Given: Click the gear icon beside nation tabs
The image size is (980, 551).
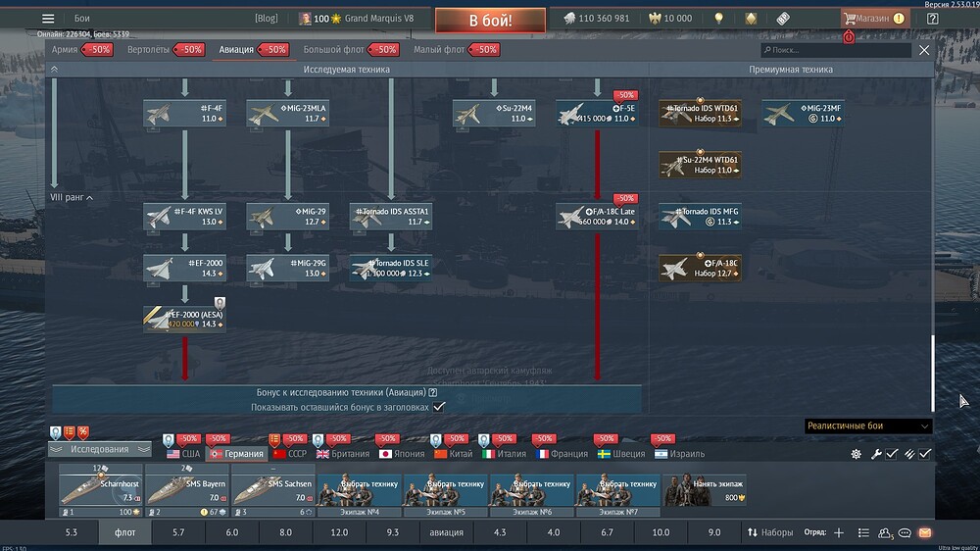Looking at the screenshot, I should click(x=856, y=454).
